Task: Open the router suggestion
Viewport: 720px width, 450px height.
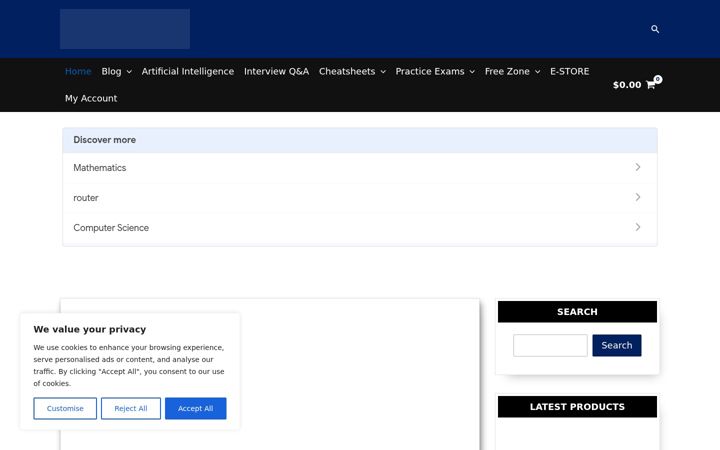Action: click(360, 198)
